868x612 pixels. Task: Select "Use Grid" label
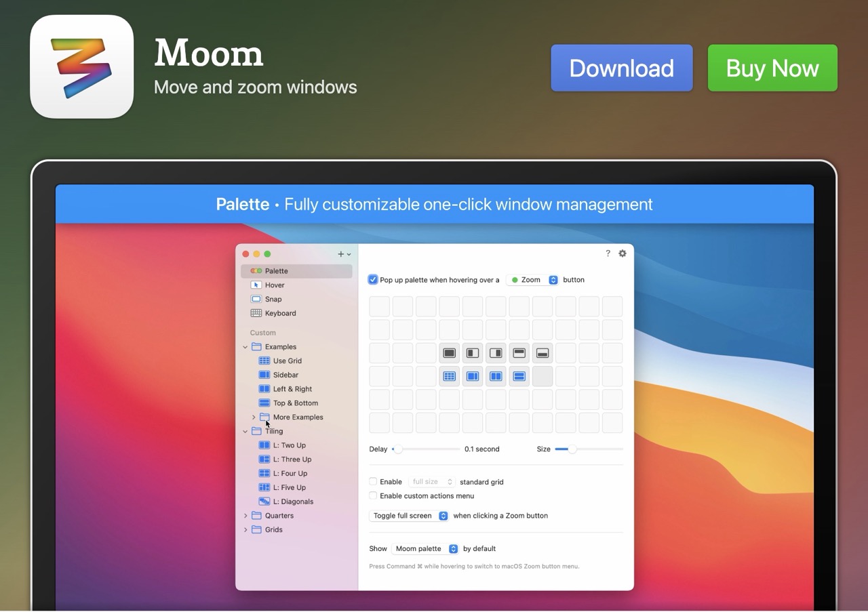tap(288, 361)
